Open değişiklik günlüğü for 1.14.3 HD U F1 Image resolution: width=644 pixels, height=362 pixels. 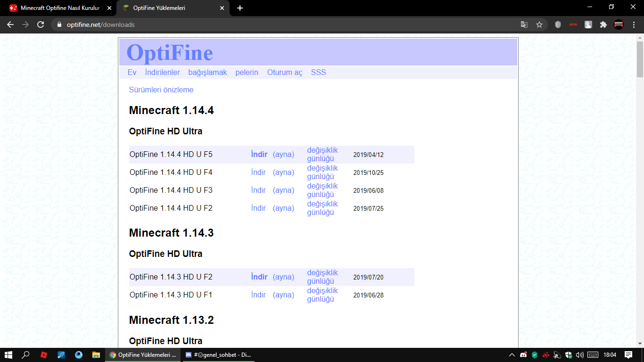tap(322, 295)
